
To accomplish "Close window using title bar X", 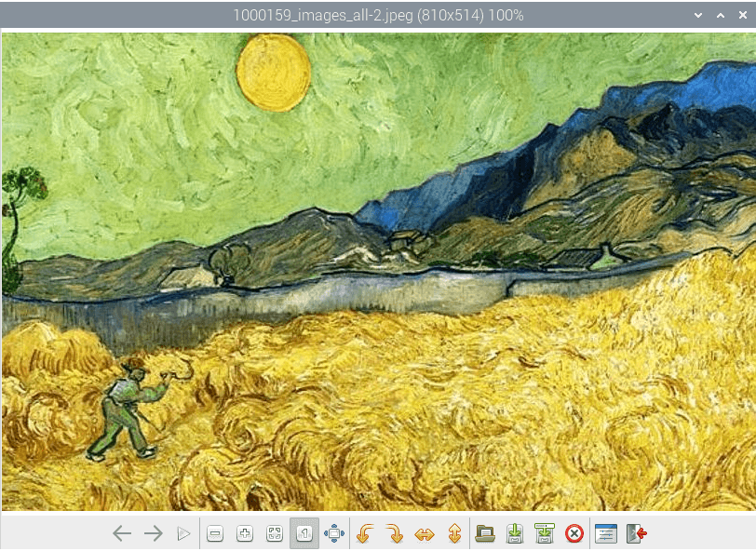I will point(743,16).
